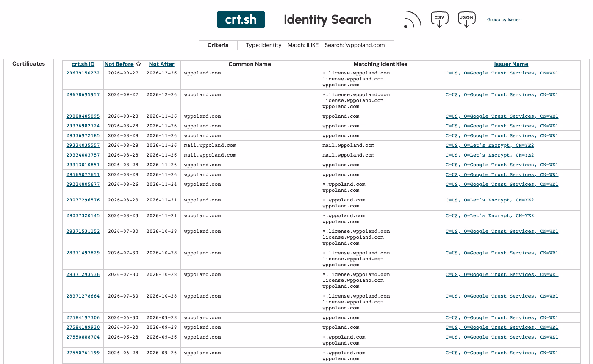Open certificate ID 29336982724
This screenshot has height=364, width=593.
click(x=83, y=126)
